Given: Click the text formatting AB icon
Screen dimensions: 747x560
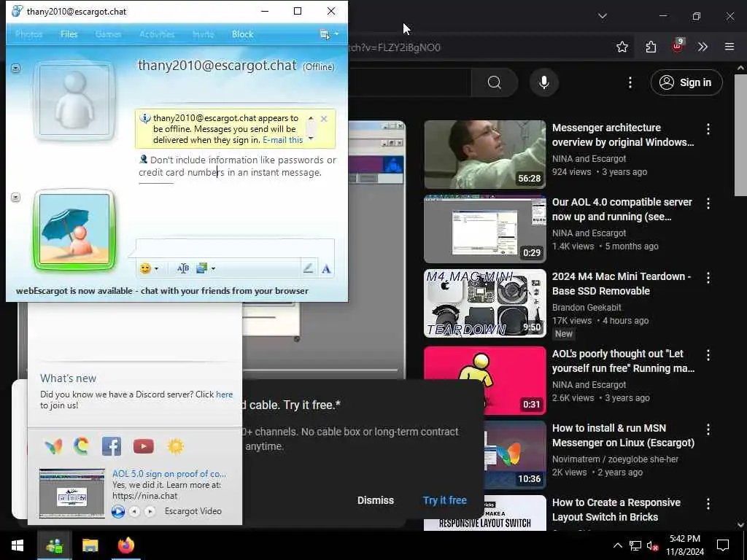Looking at the screenshot, I should [x=183, y=268].
